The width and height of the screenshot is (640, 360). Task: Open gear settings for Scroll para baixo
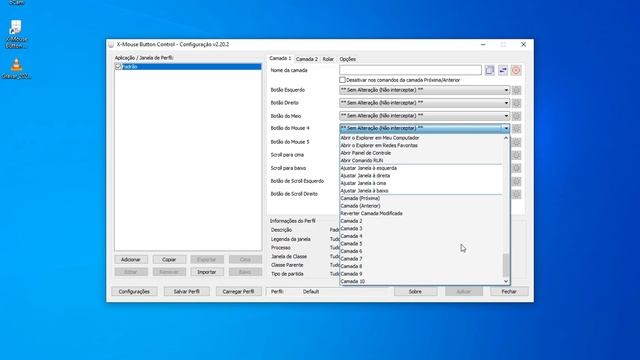[x=516, y=168]
